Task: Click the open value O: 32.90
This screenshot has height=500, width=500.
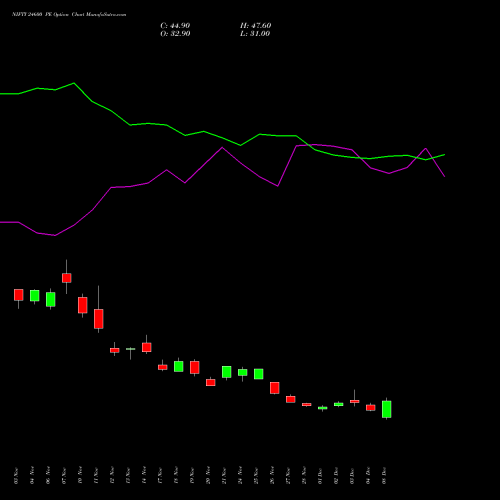Action: (175, 34)
